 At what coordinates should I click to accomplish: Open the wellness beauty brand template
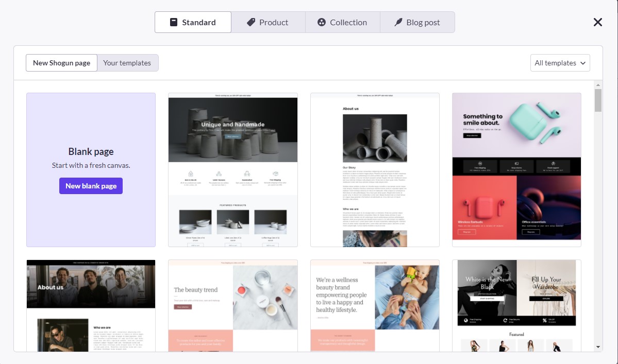click(x=375, y=305)
